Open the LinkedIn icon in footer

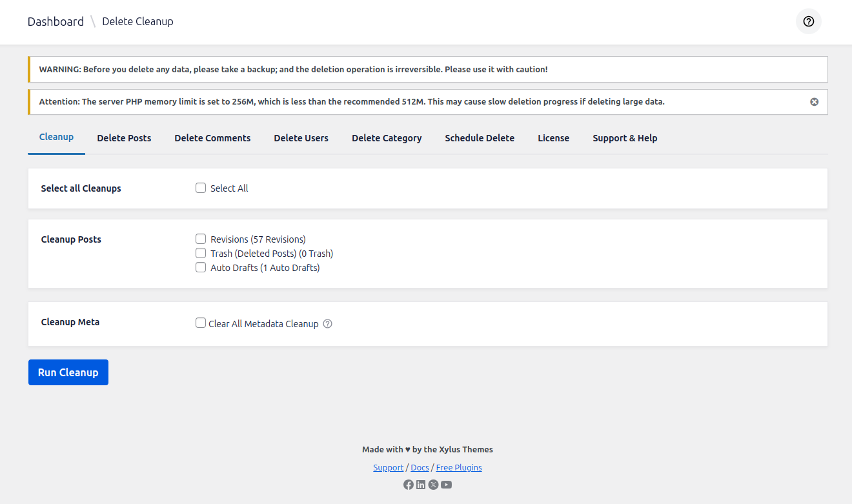[421, 485]
